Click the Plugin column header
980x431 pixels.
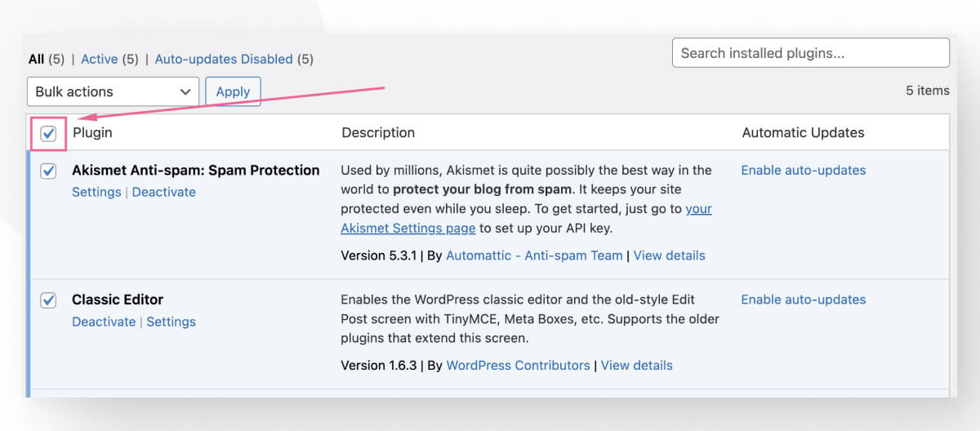coord(92,132)
